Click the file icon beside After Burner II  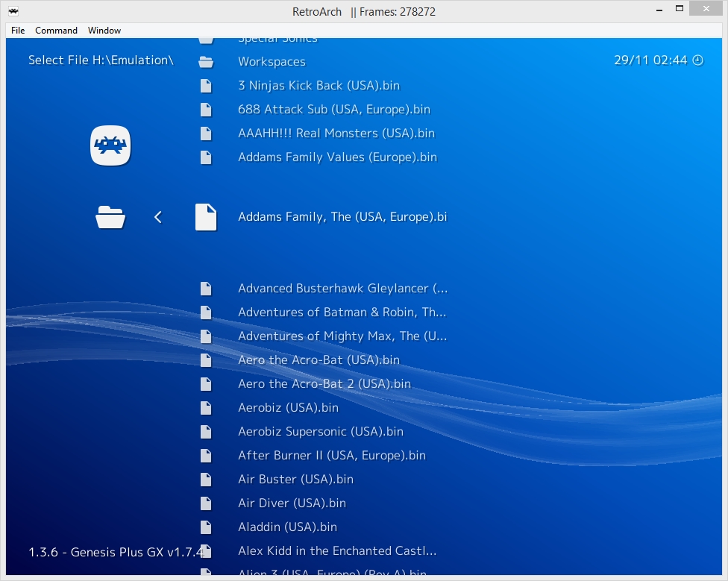pos(206,456)
